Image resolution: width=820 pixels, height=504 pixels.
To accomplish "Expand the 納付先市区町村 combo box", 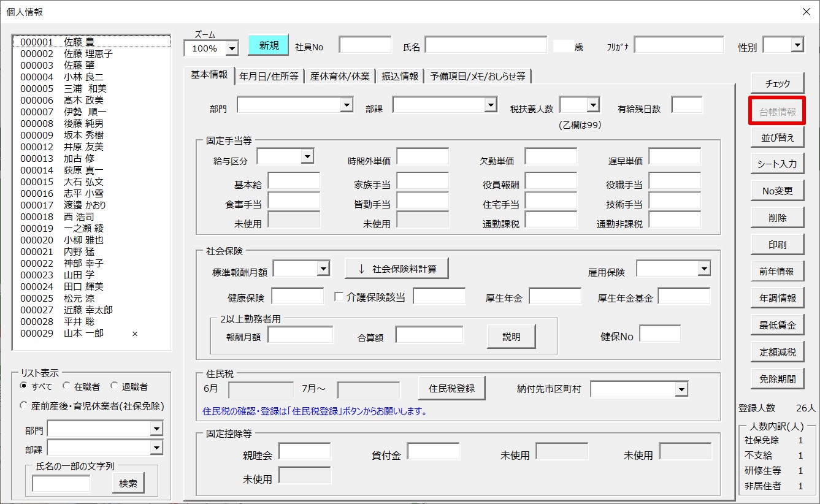I will point(681,389).
